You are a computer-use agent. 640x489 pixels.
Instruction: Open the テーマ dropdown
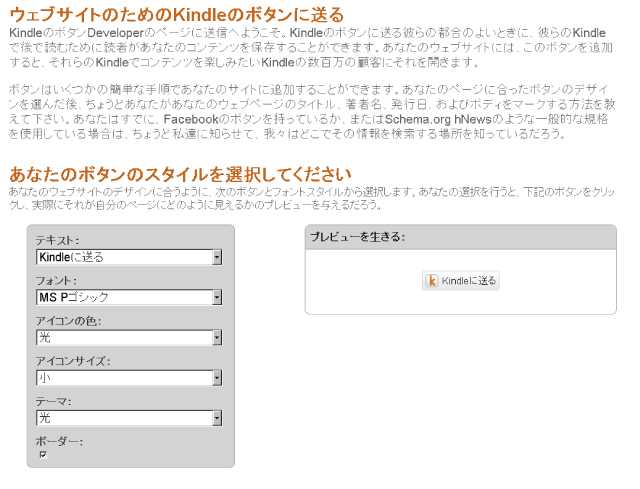129,418
